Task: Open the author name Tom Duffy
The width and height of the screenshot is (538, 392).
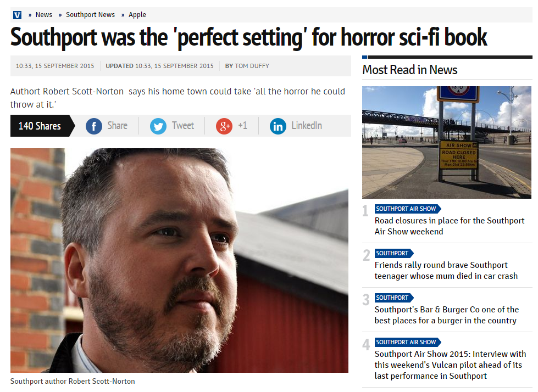Action: [252, 66]
